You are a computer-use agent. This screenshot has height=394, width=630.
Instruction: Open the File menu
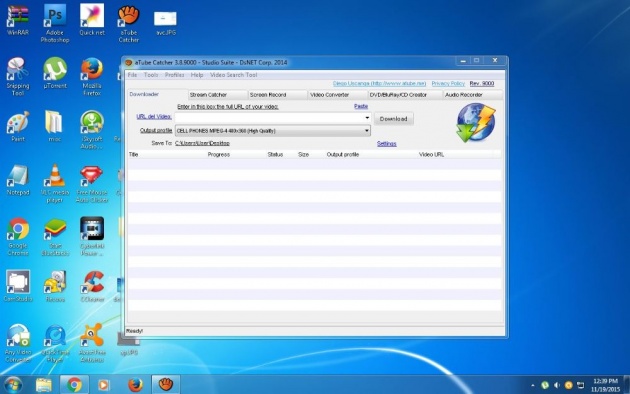(x=132, y=75)
